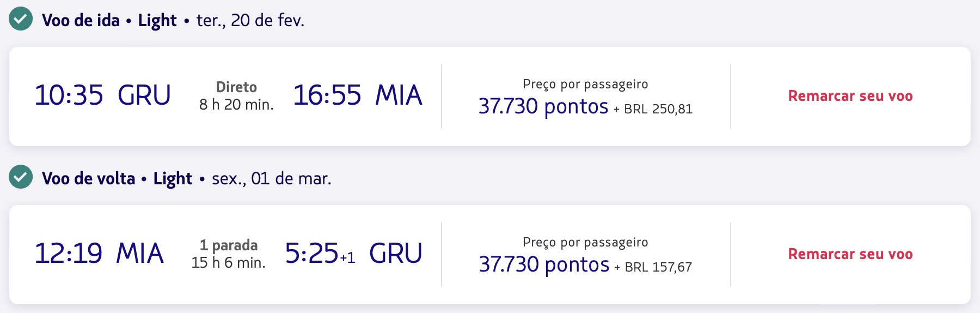Click the Direto 8 h 20 min. label
Screen dimensions: 980x313
(236, 96)
